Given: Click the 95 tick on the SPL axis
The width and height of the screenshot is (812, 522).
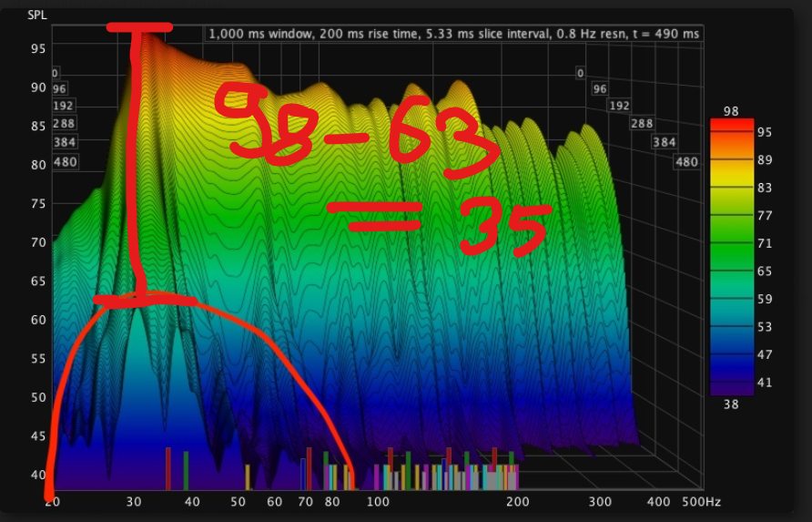Looking at the screenshot, I should click(37, 48).
